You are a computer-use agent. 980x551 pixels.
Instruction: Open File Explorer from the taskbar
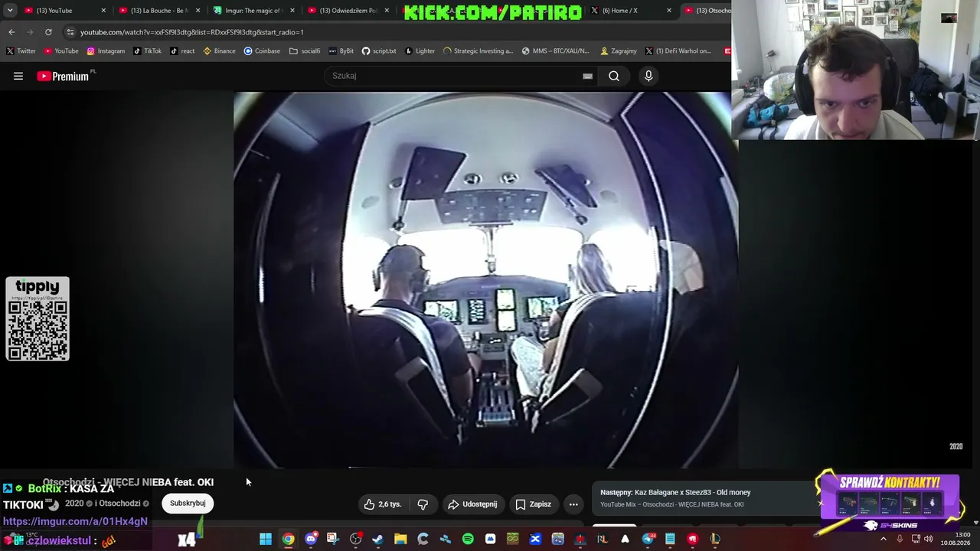tap(400, 540)
